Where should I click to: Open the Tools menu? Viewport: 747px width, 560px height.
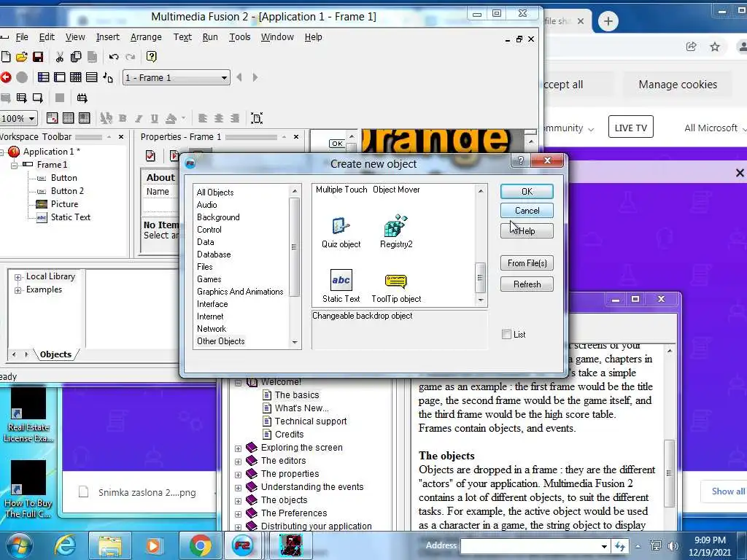239,36
